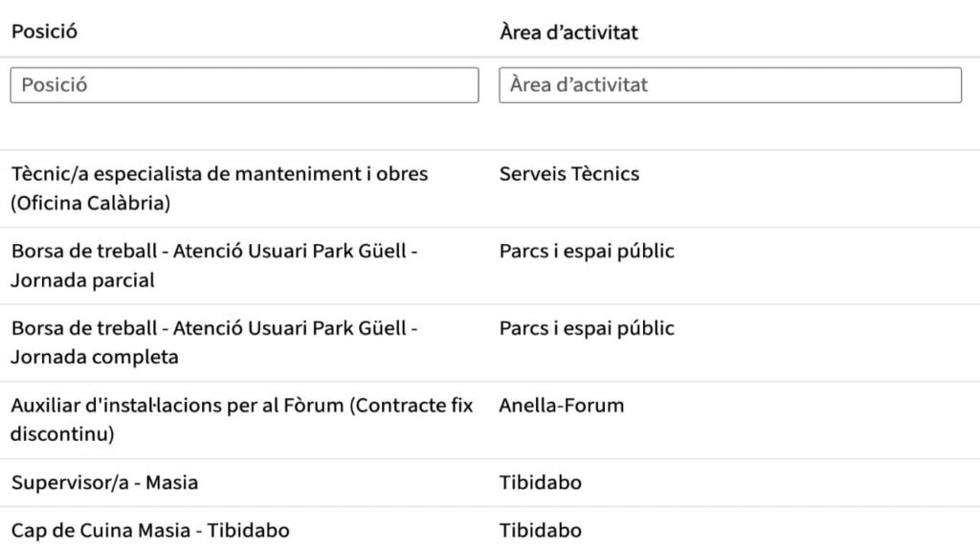The height and width of the screenshot is (551, 980).
Task: Select Parcs i espai públic in Jornada parcial row
Action: tap(587, 252)
